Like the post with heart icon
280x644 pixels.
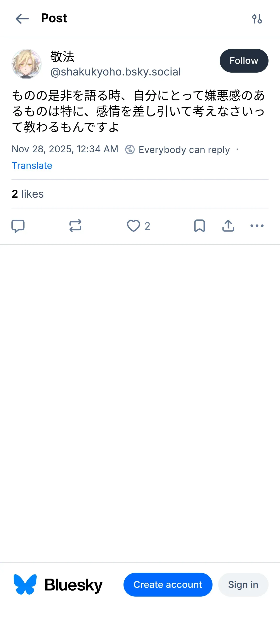134,226
